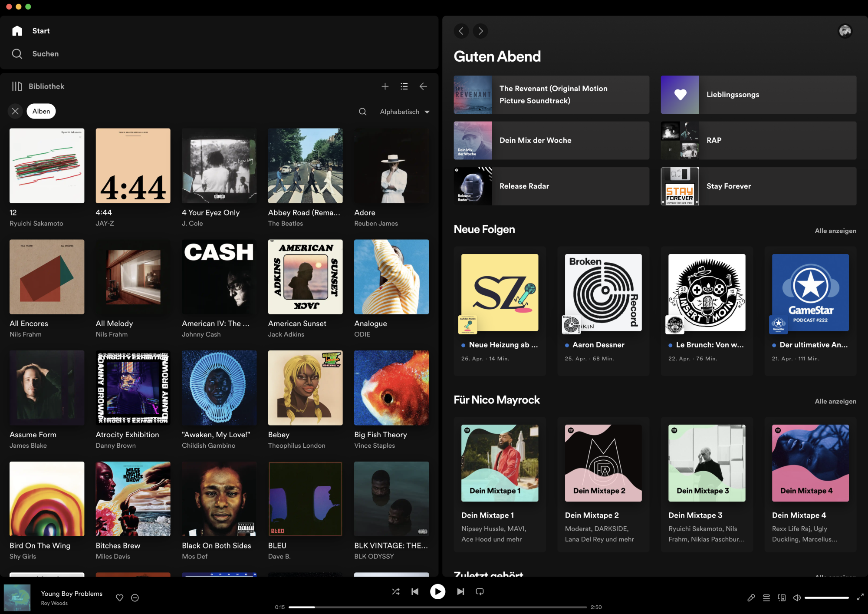The height and width of the screenshot is (614, 868).
Task: Go to previous track
Action: (x=415, y=591)
